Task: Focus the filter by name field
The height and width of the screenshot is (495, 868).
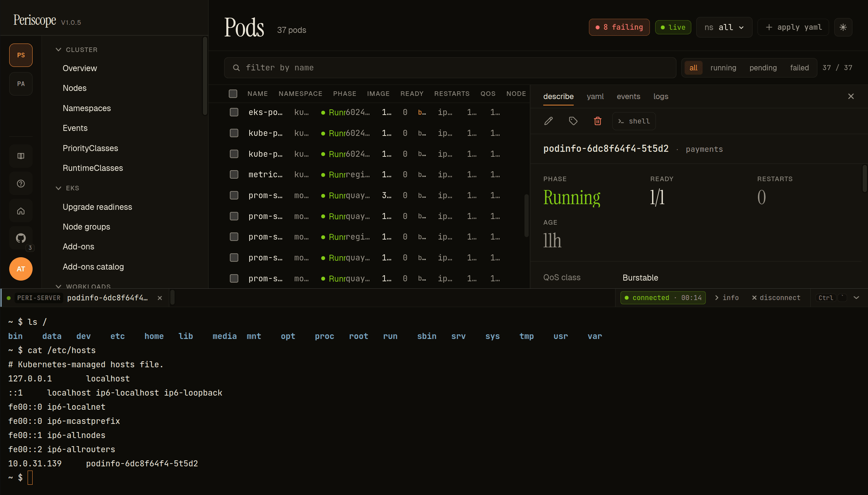Action: click(450, 68)
